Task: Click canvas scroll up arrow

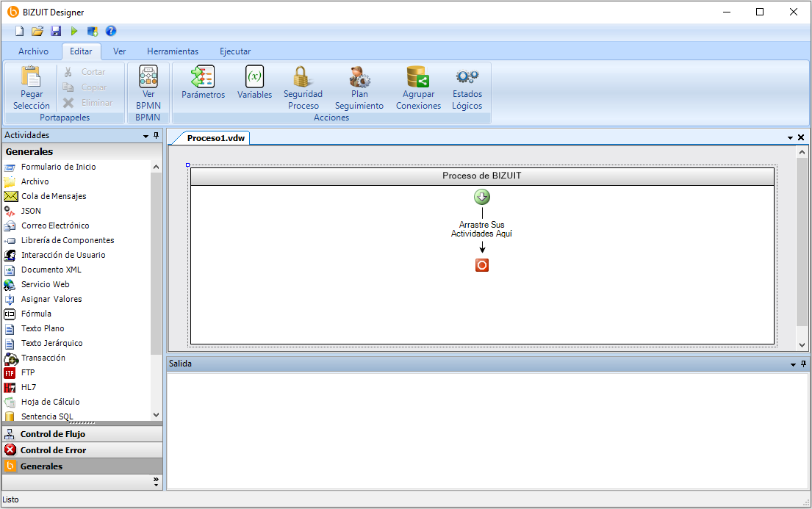Action: (802, 152)
